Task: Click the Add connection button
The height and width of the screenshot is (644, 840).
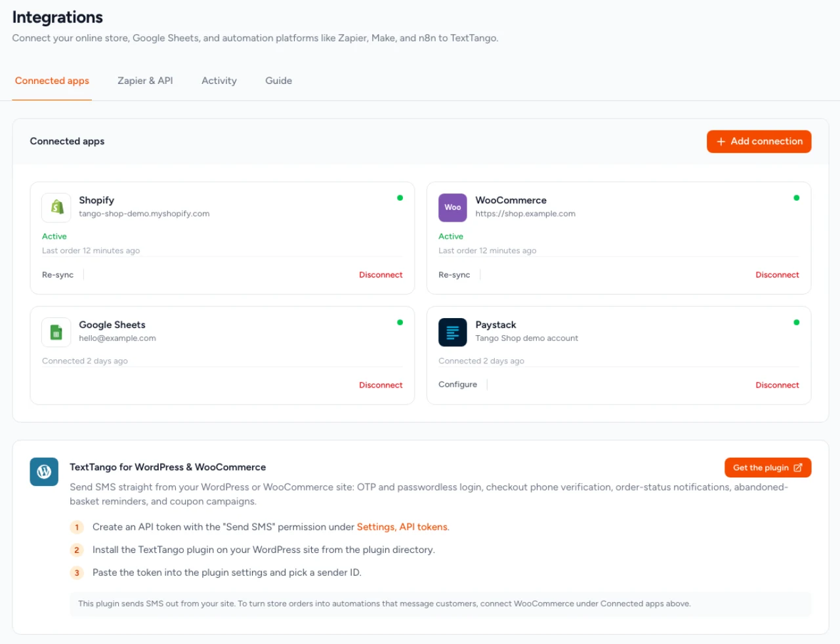Action: pyautogui.click(x=759, y=142)
